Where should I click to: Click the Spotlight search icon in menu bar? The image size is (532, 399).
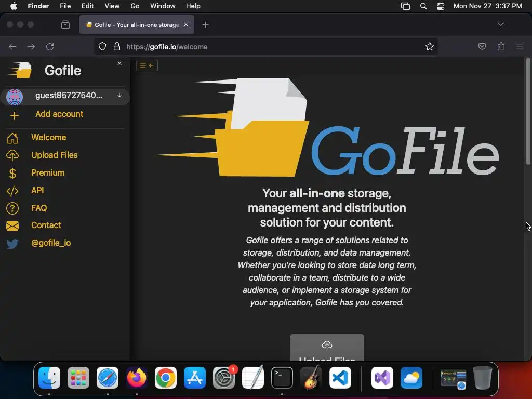point(423,6)
